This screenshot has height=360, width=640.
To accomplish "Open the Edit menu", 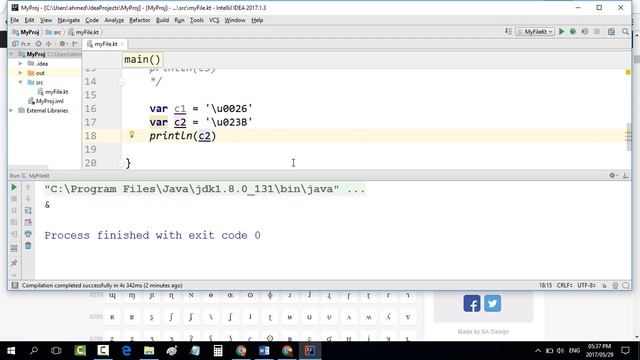I will [x=29, y=20].
